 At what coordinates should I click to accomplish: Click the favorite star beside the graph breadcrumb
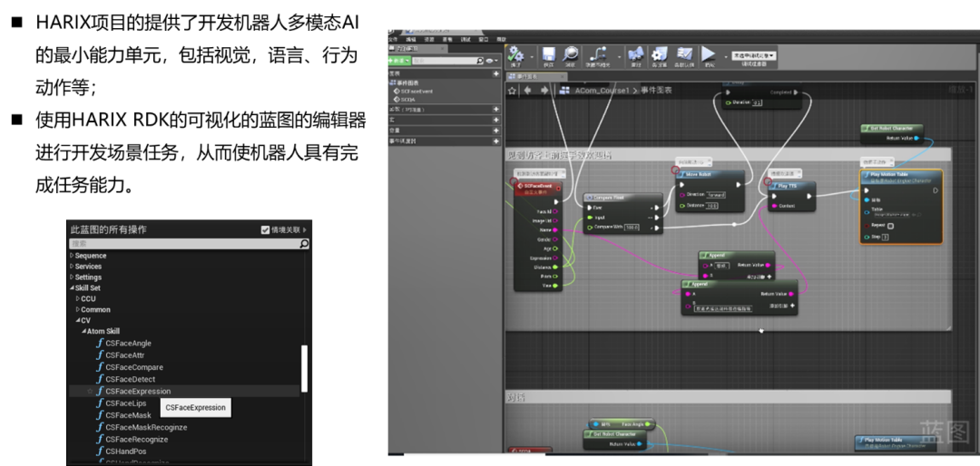point(512,90)
